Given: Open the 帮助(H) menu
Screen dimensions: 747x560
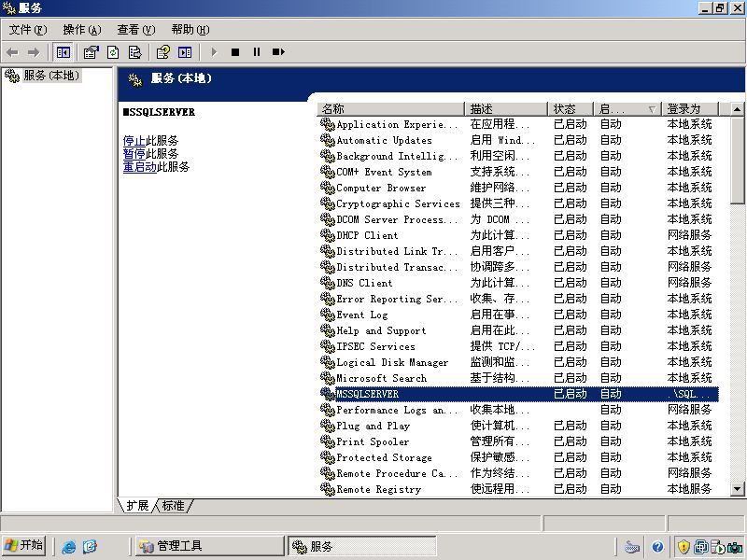Looking at the screenshot, I should click(x=190, y=30).
